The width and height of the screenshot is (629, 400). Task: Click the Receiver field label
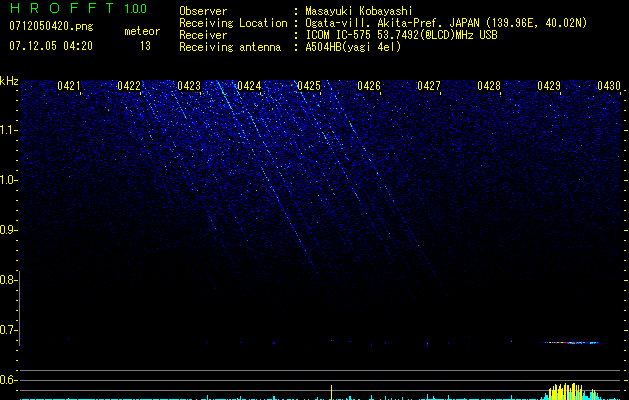[x=203, y=35]
